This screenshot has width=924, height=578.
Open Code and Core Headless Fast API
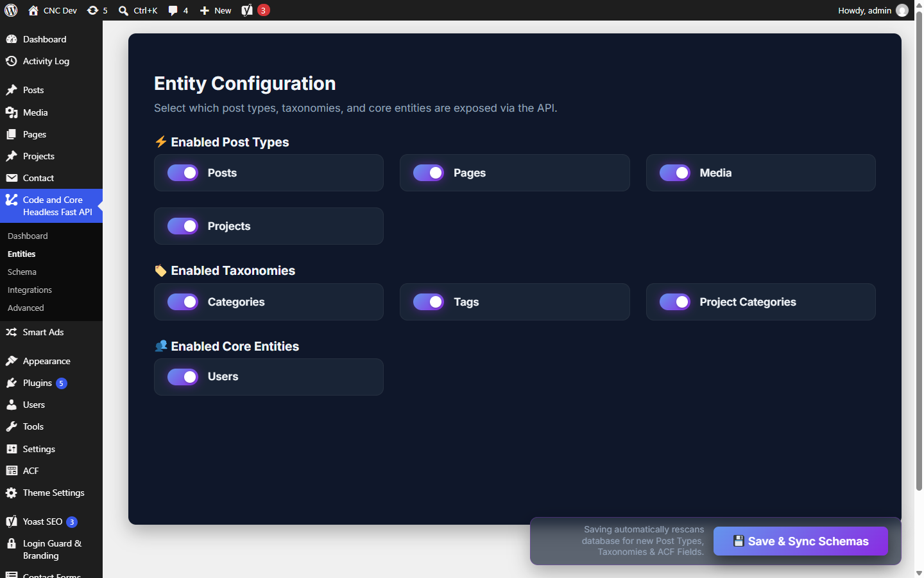51,206
